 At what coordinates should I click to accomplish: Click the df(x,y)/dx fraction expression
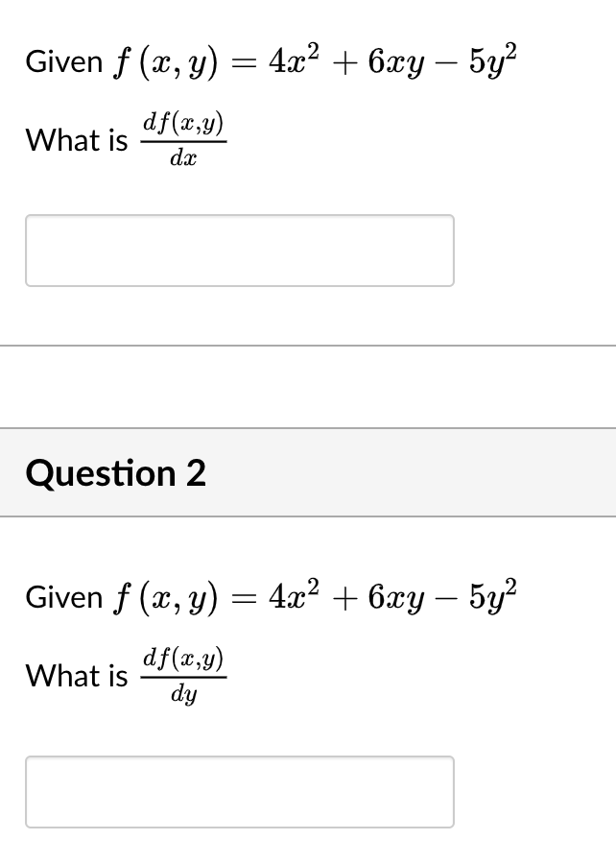pos(183,138)
